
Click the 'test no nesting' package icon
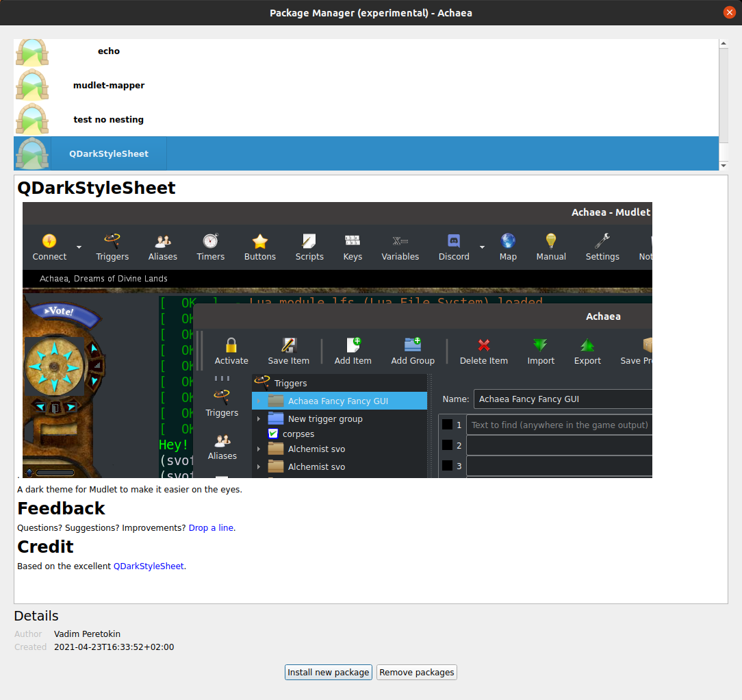(32, 119)
